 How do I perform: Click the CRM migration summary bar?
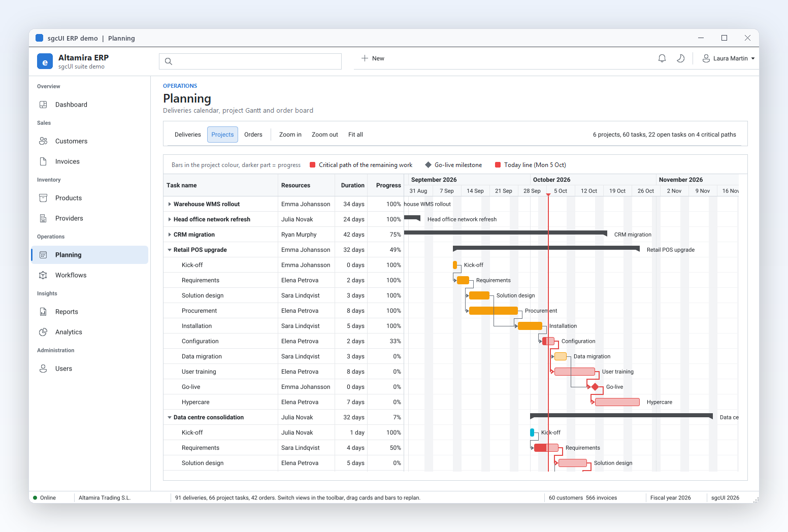click(506, 234)
